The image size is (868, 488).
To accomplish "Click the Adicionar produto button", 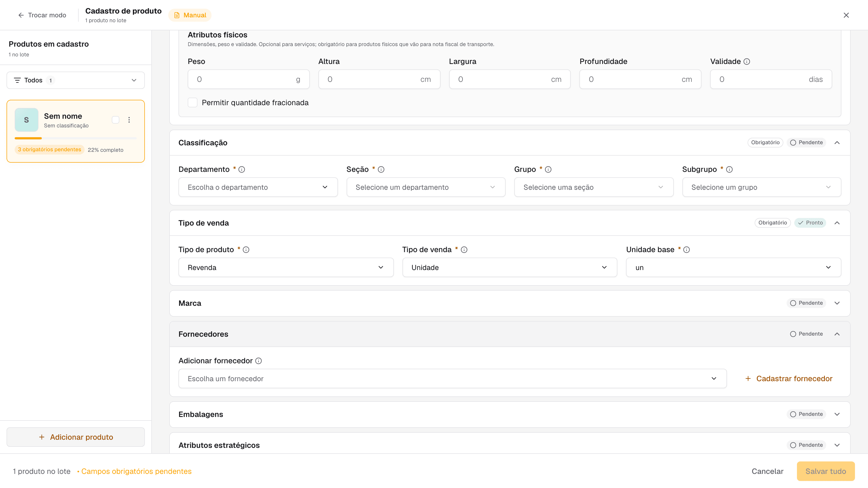I will (x=75, y=437).
